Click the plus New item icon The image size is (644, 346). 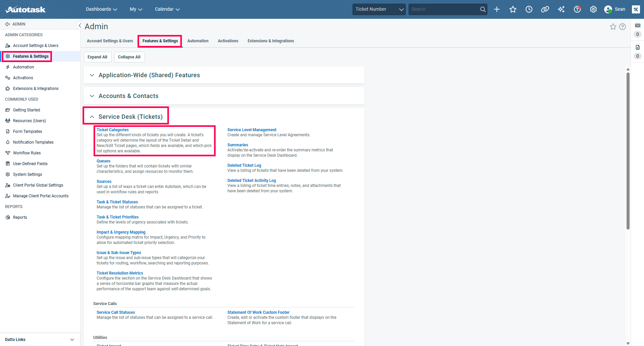click(497, 9)
